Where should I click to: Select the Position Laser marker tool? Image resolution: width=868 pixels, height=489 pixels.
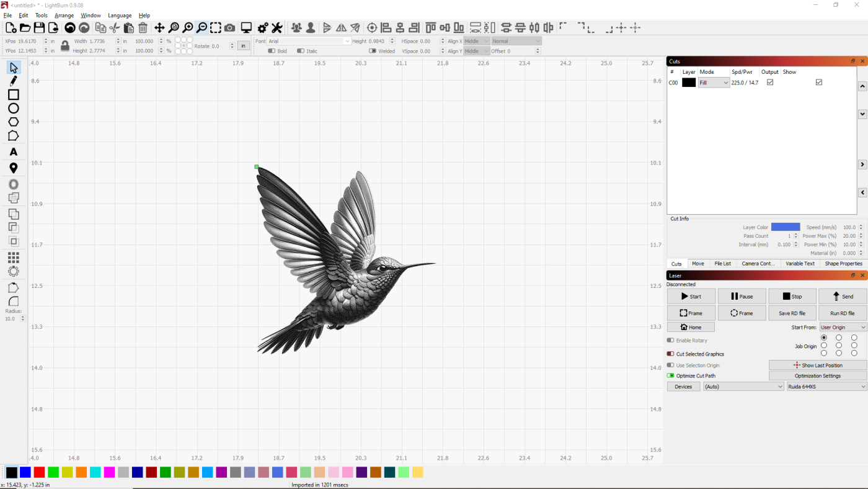(x=13, y=168)
